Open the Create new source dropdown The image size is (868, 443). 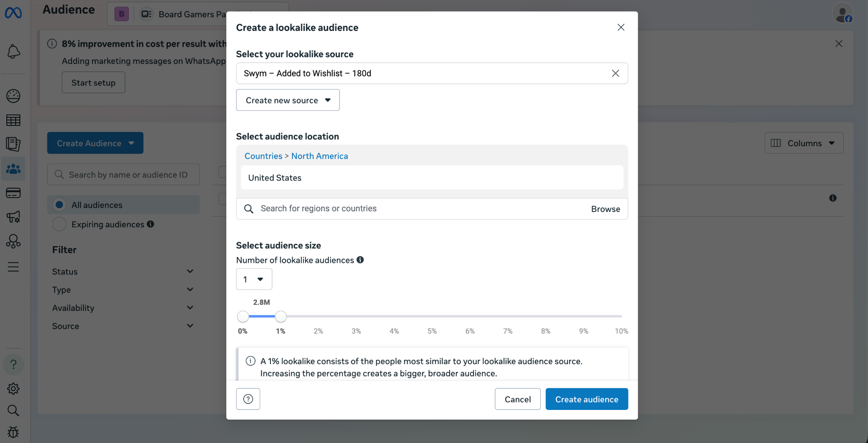pyautogui.click(x=288, y=100)
